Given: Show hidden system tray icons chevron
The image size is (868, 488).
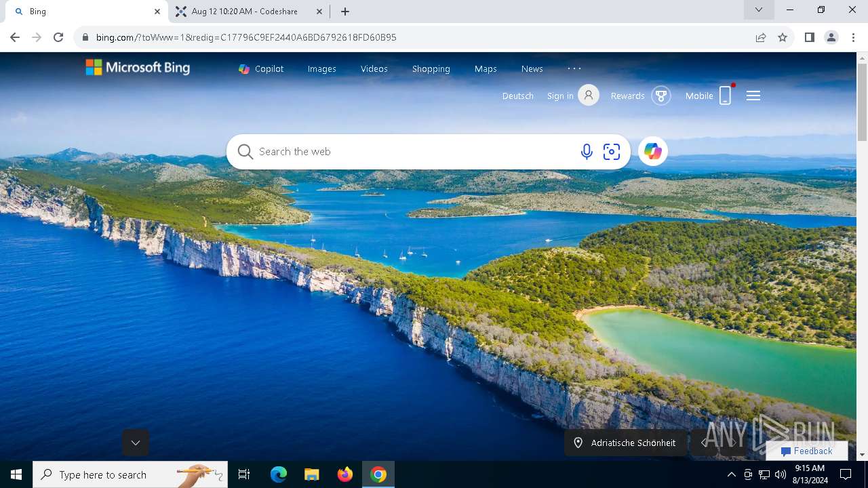Looking at the screenshot, I should (x=731, y=474).
